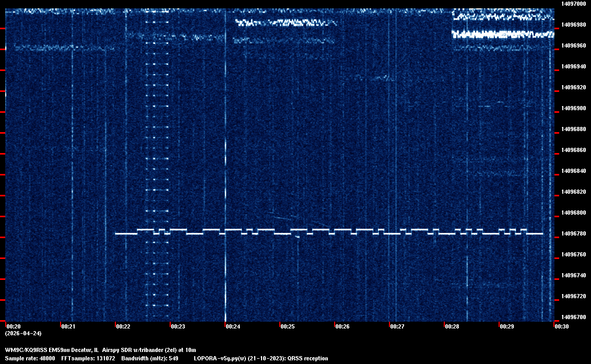The height and width of the screenshot is (364, 591).
Task: Click the Bandwidth (mHz): 549 text
Action: (x=150, y=358)
